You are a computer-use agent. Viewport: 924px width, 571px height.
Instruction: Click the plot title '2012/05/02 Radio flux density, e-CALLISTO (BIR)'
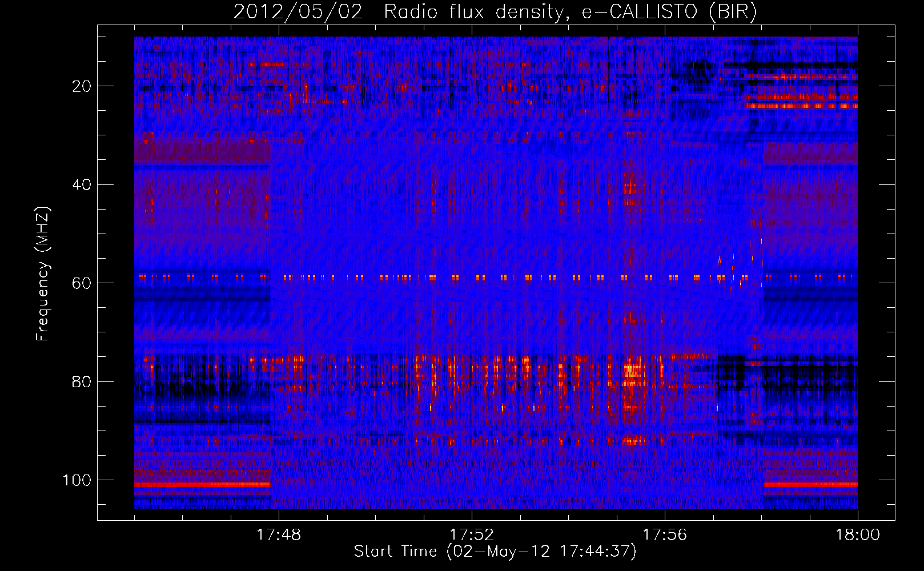pos(495,12)
